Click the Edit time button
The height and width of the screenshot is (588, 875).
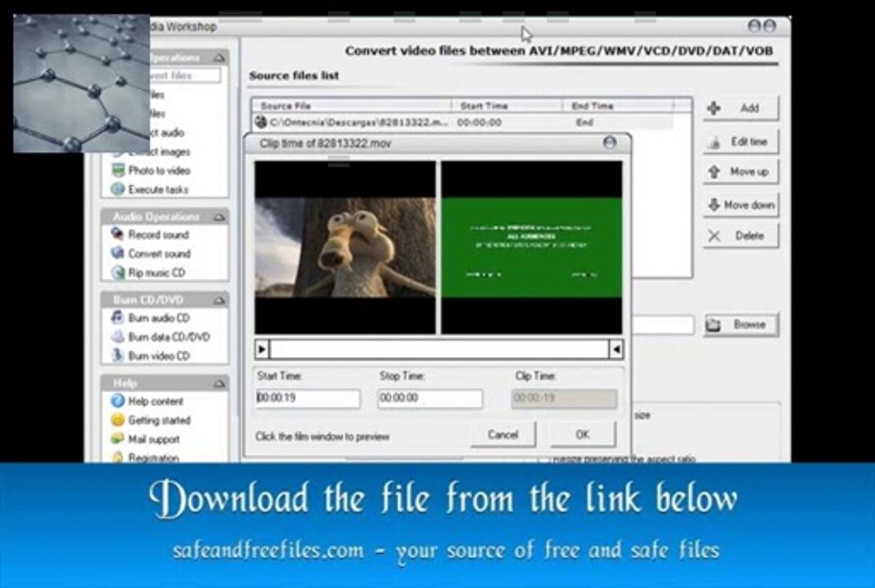tap(740, 142)
